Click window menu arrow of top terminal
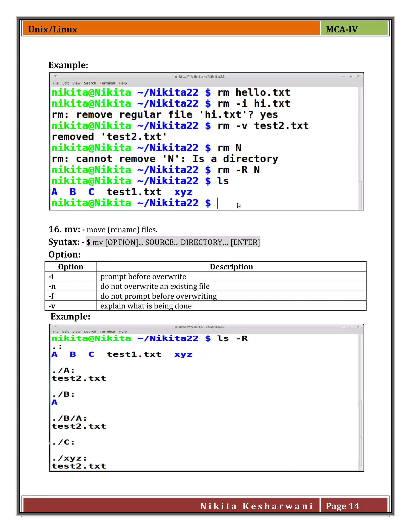This screenshot has width=411, height=532. point(56,76)
